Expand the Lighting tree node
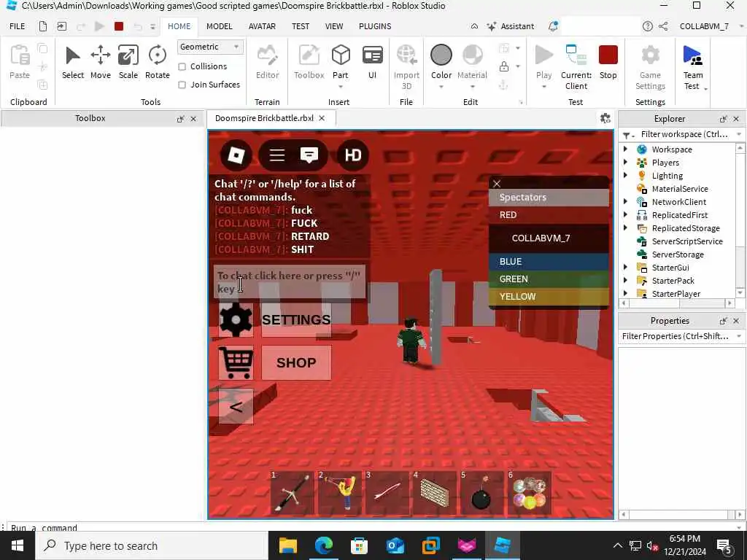Screen dimensions: 747x560 coord(625,175)
